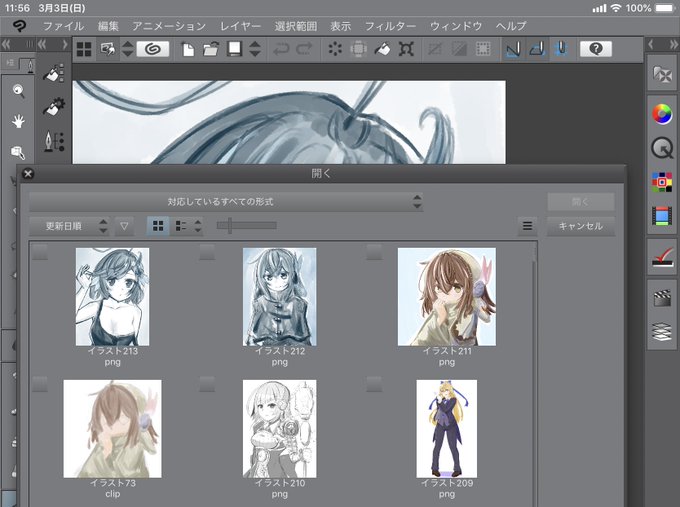Check the box for イラスト213
The image size is (680, 507).
coord(40,252)
